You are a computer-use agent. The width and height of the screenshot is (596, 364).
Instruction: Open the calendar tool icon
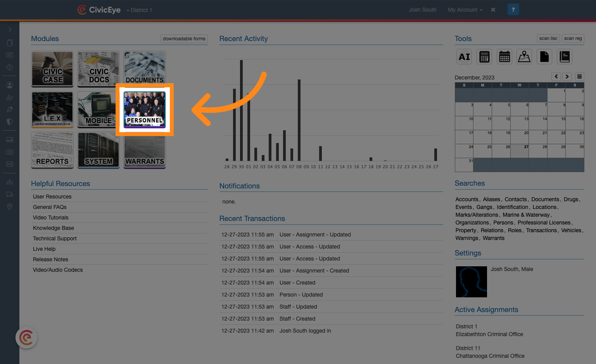coord(504,57)
